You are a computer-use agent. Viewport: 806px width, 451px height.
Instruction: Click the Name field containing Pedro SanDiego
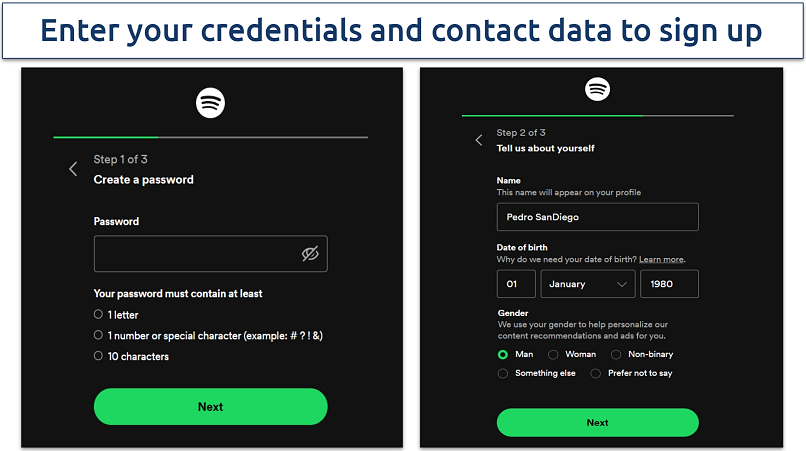click(x=597, y=217)
